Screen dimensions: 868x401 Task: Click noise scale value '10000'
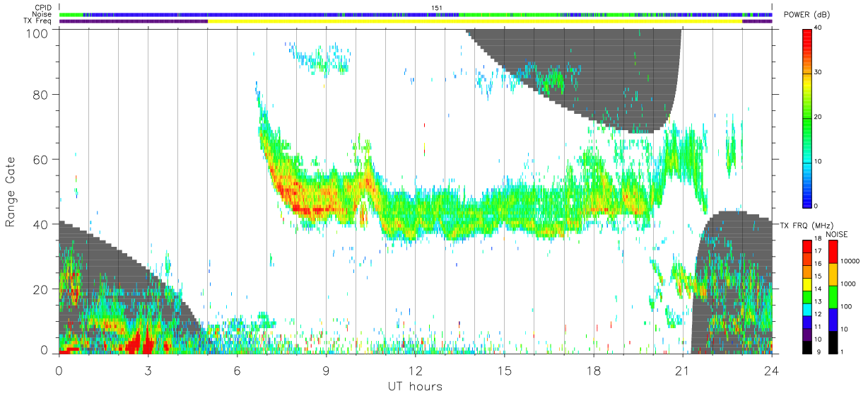pyautogui.click(x=849, y=262)
